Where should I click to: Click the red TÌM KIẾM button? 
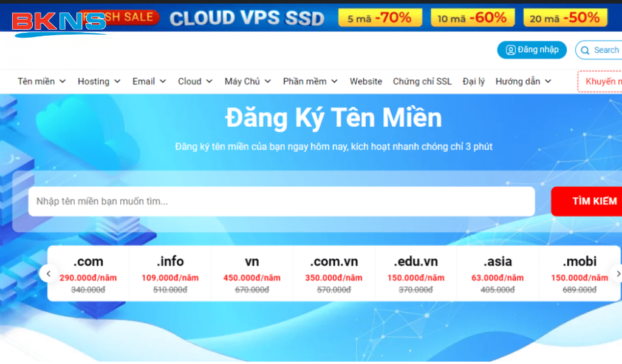click(x=587, y=201)
